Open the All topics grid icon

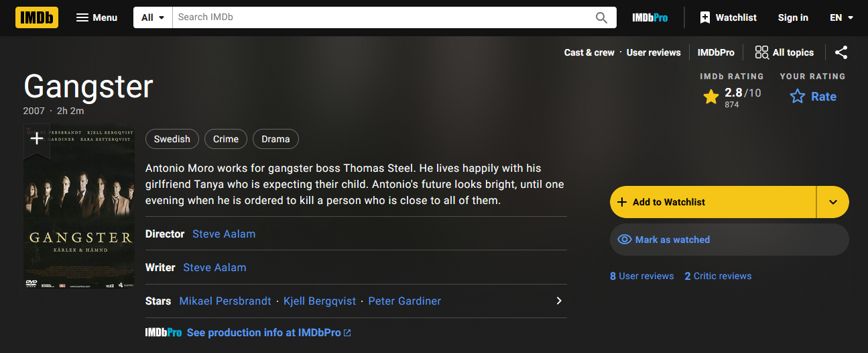[761, 52]
